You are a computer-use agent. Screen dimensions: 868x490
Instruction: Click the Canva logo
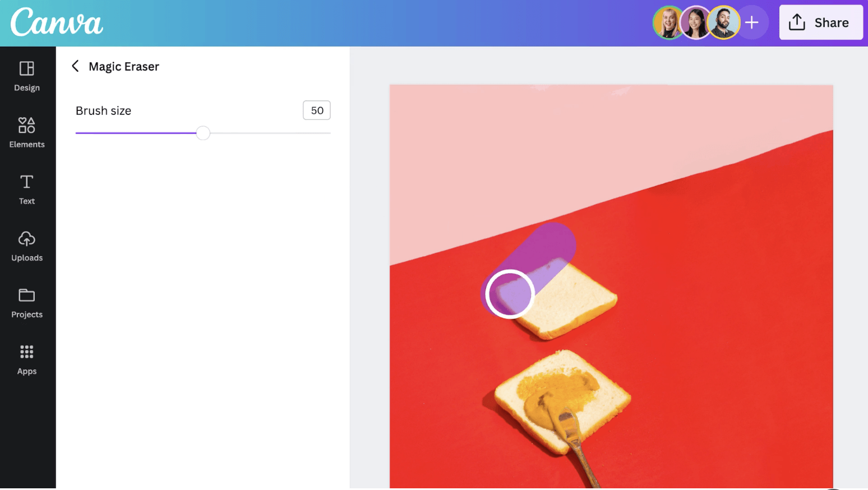coord(57,22)
